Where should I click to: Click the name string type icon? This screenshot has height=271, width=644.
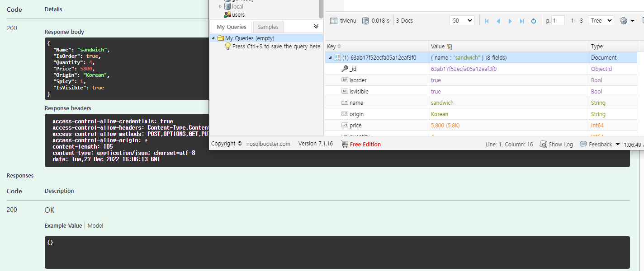(x=345, y=103)
